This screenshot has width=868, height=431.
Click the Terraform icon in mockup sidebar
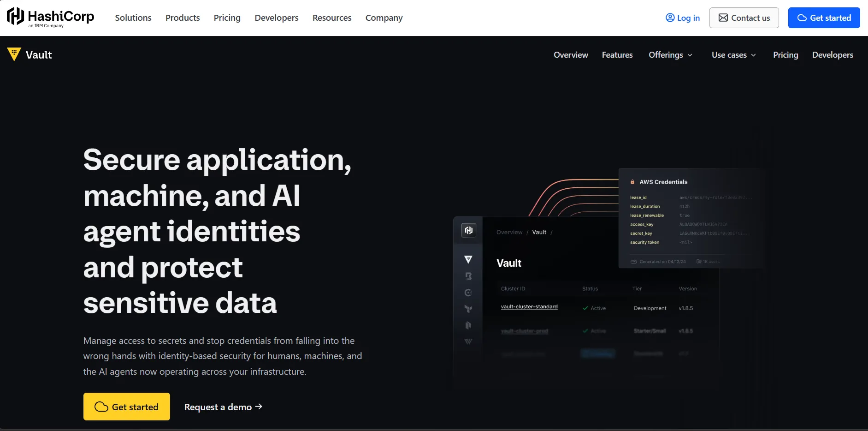(468, 309)
